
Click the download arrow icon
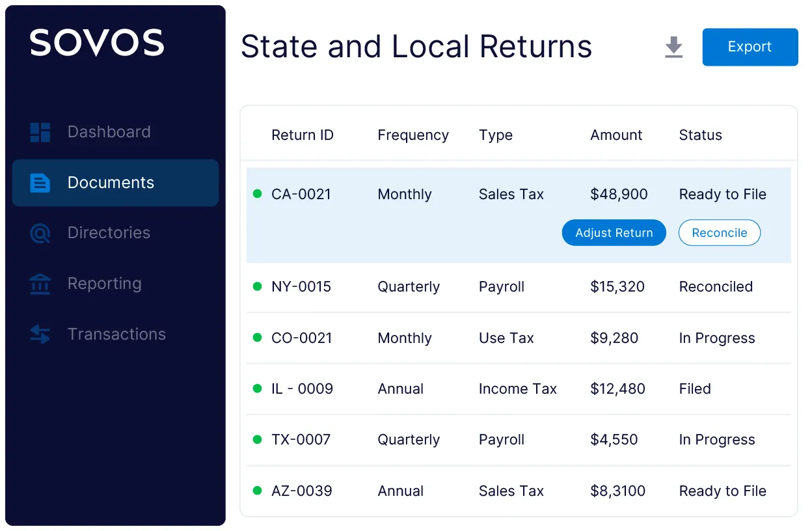(x=673, y=48)
